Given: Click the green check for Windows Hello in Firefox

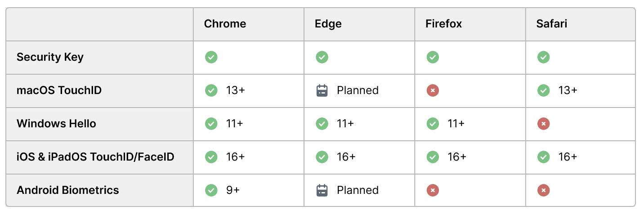Looking at the screenshot, I should [x=433, y=124].
